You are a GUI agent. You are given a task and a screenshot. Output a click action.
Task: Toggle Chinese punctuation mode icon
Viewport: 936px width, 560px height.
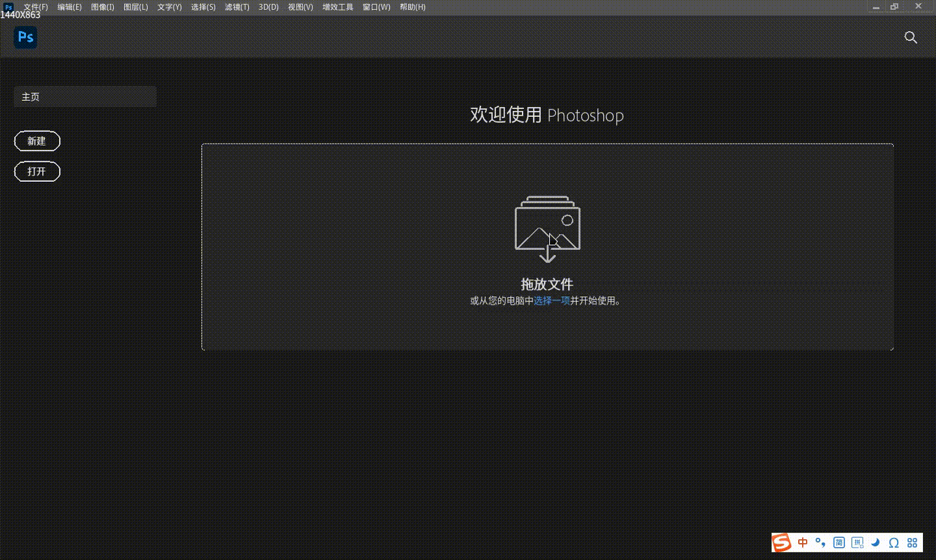click(x=820, y=542)
